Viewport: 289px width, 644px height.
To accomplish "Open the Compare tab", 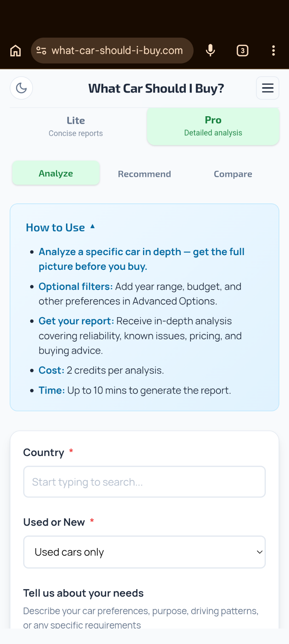I will pyautogui.click(x=233, y=174).
